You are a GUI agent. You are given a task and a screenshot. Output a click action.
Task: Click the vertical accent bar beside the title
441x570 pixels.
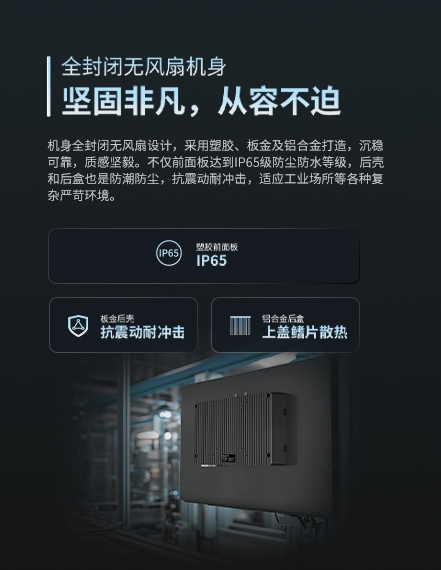pos(49,86)
